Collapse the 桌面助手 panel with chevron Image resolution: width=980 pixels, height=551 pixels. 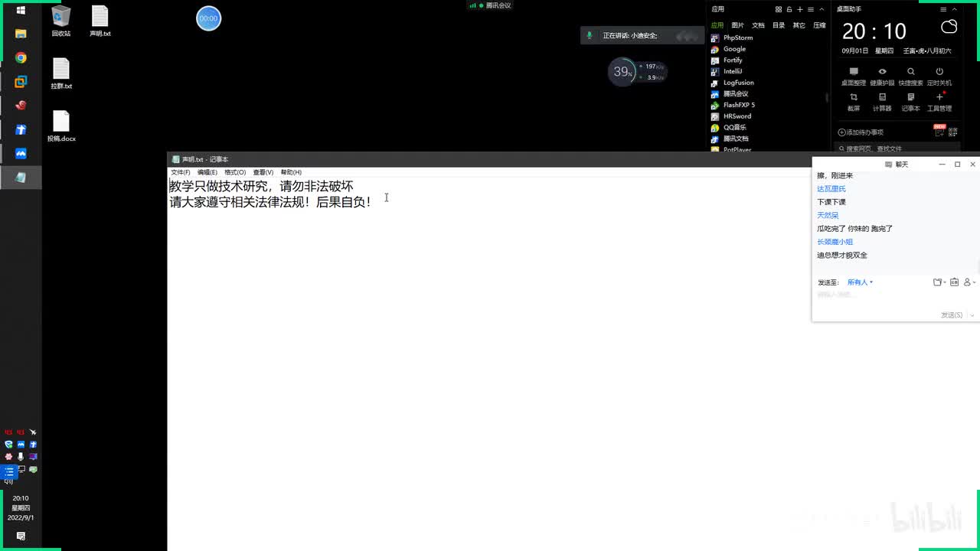pos(954,9)
